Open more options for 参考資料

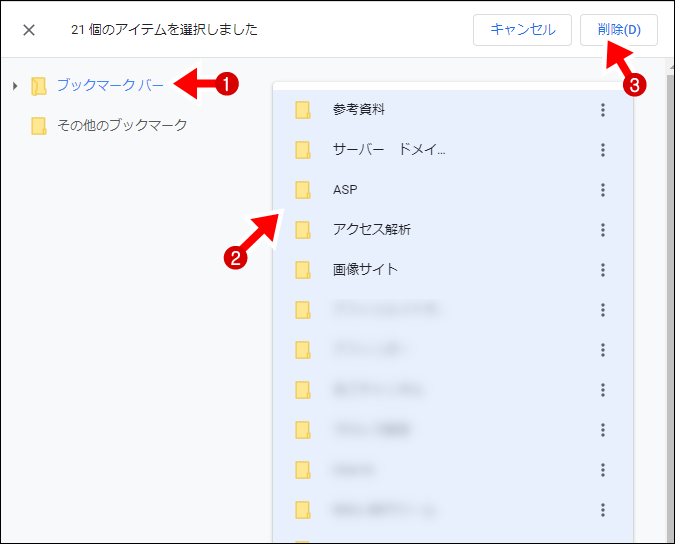coord(603,110)
